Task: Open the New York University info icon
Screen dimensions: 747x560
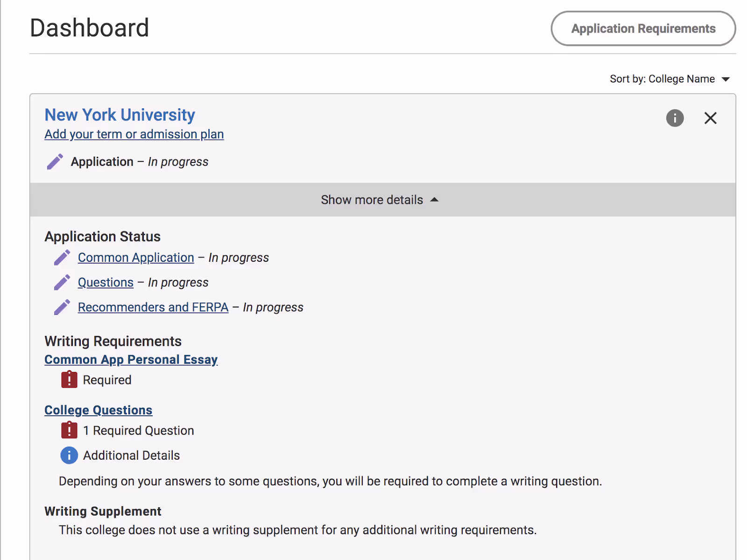Action: (675, 118)
